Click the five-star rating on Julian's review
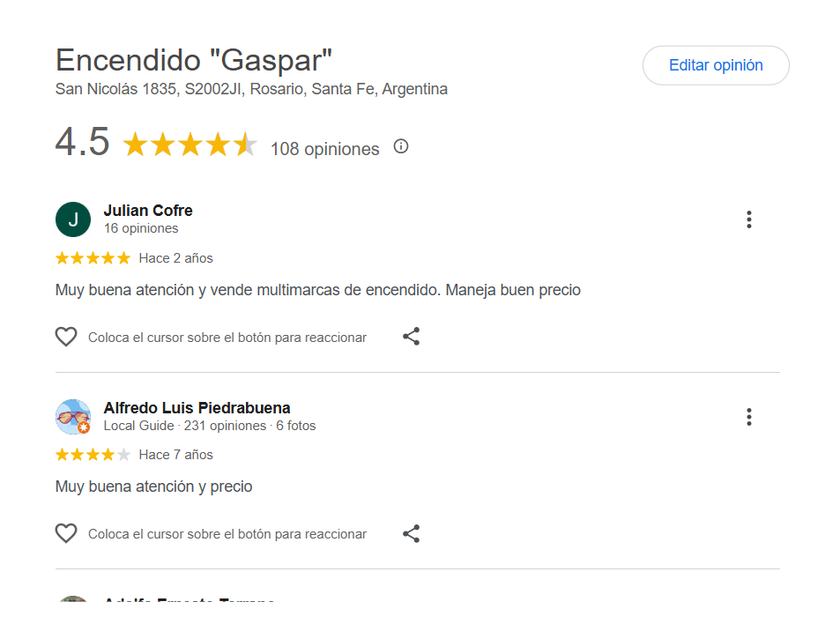Image resolution: width=840 pixels, height=639 pixels. (x=93, y=258)
